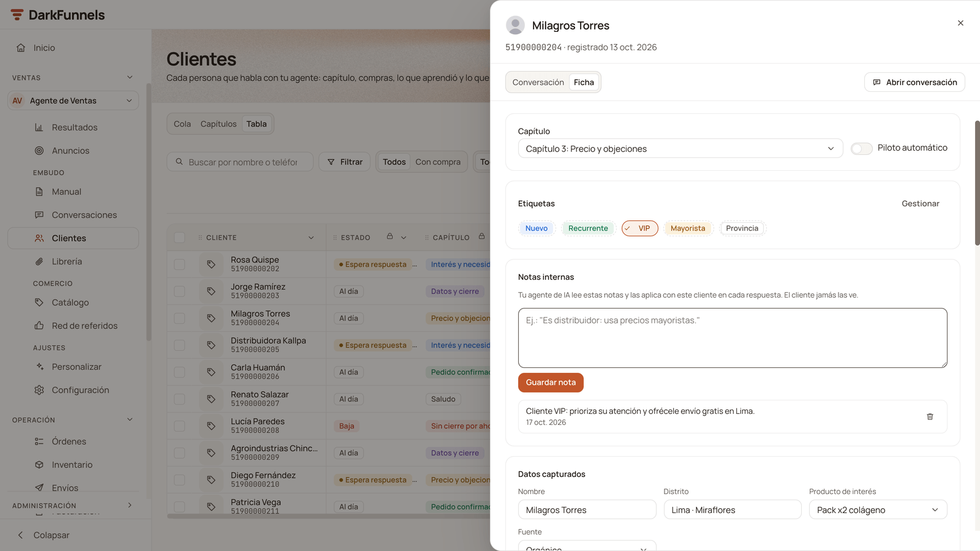Switch to the Cola view tab
The image size is (980, 551).
click(x=182, y=124)
